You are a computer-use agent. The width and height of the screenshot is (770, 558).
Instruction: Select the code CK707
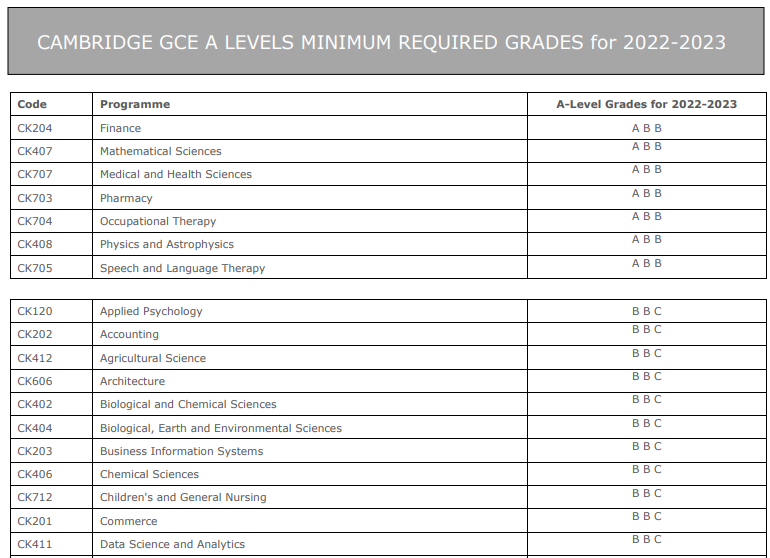pyautogui.click(x=35, y=174)
